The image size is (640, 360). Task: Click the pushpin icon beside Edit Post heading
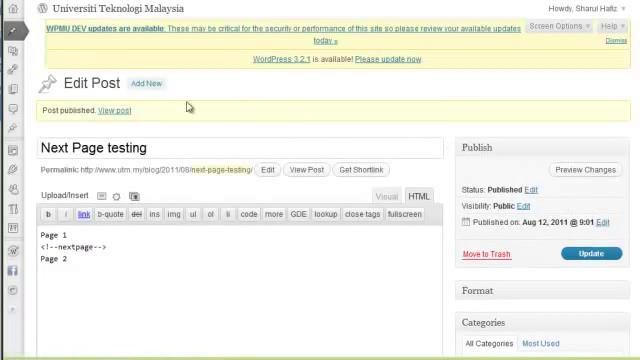coord(47,84)
